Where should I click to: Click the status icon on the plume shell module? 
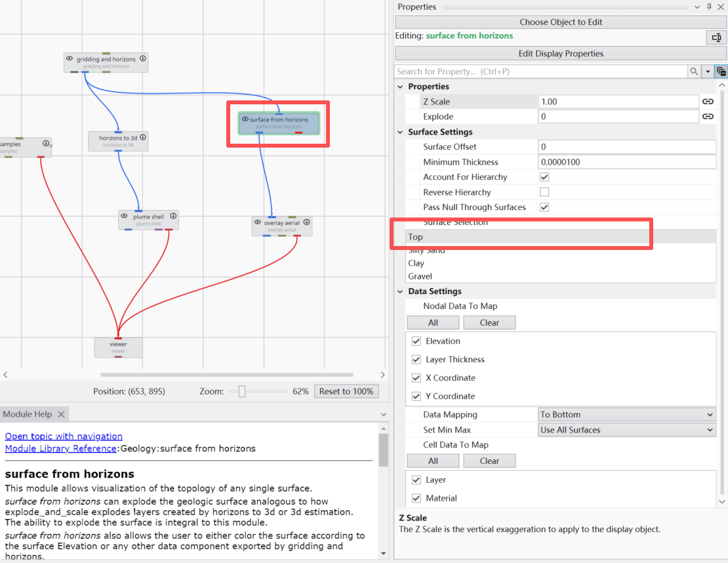(x=173, y=216)
